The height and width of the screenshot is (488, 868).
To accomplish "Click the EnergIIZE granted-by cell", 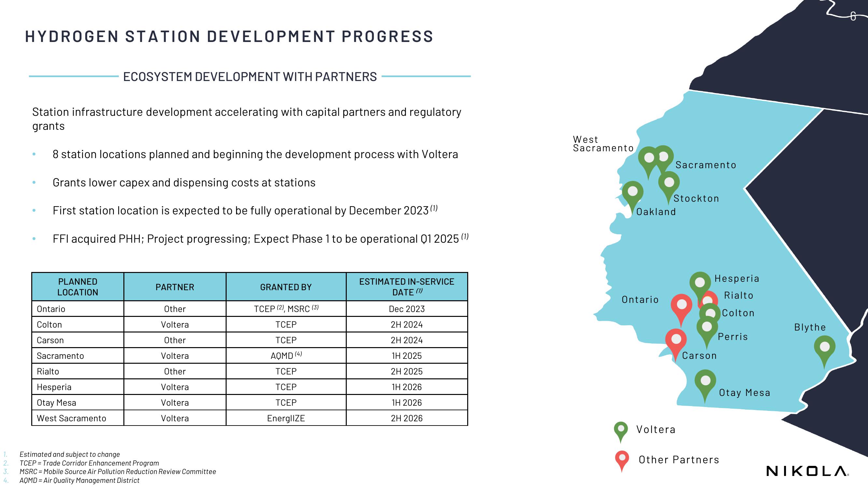I will point(286,418).
